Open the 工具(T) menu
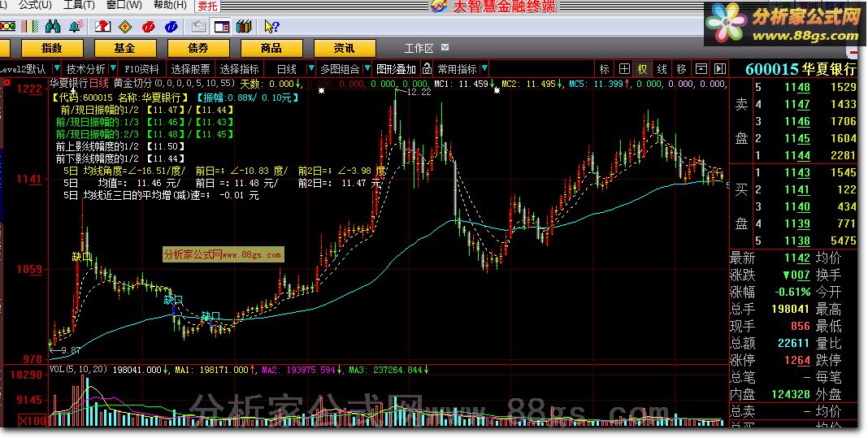The image size is (868, 438). coord(79,5)
